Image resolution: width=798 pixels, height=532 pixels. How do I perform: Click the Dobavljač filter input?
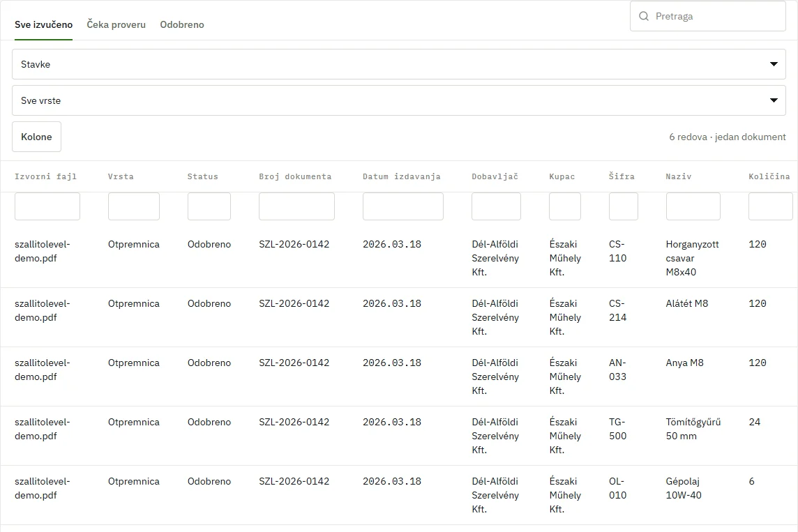click(496, 206)
